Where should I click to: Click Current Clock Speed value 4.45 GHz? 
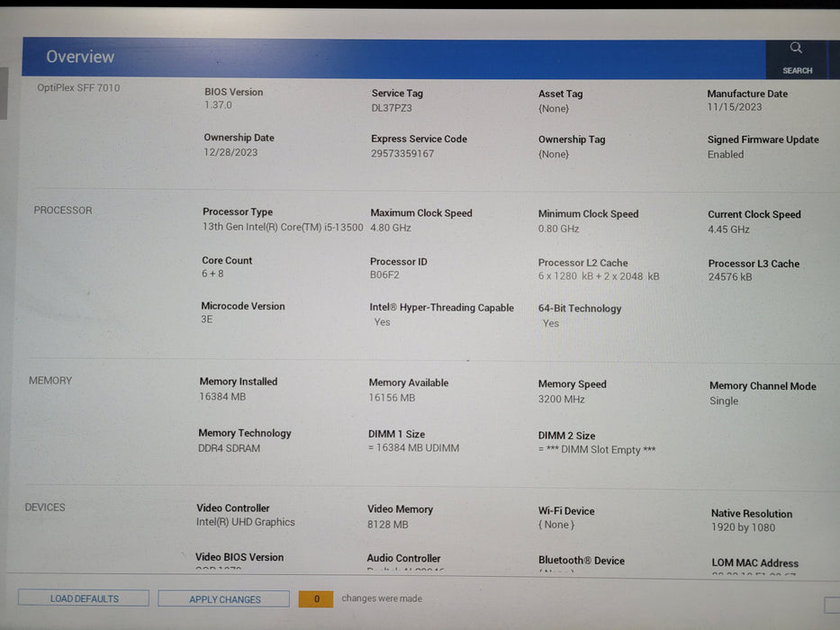click(x=728, y=229)
